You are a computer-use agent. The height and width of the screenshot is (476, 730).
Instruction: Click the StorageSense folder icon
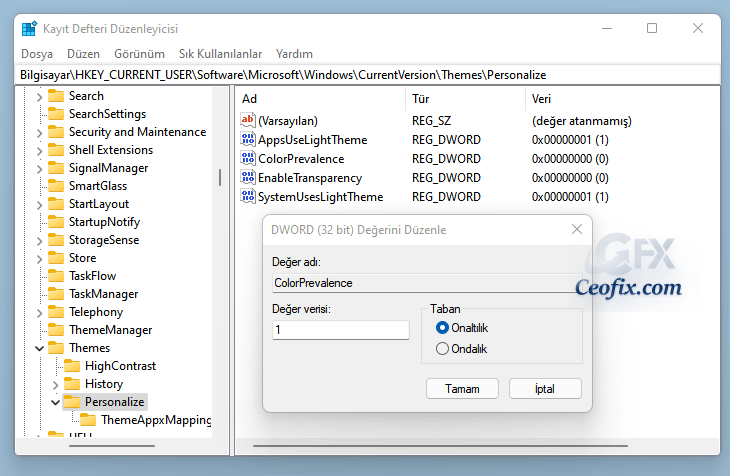(x=56, y=240)
